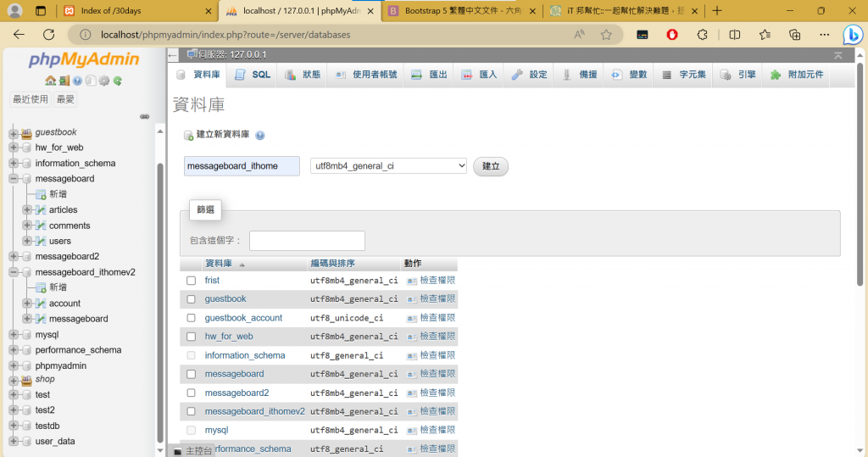Click the Bing Copilot icon in browser

click(853, 35)
